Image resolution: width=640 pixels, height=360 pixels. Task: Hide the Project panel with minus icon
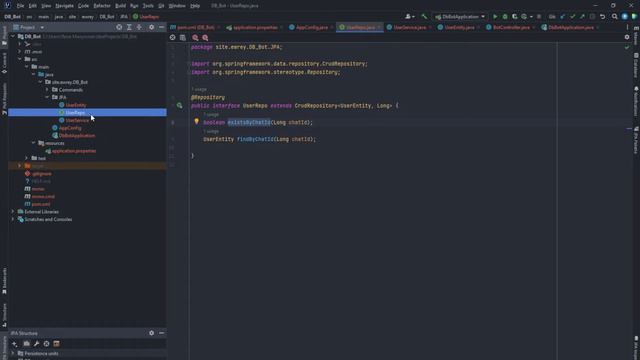coord(162,27)
